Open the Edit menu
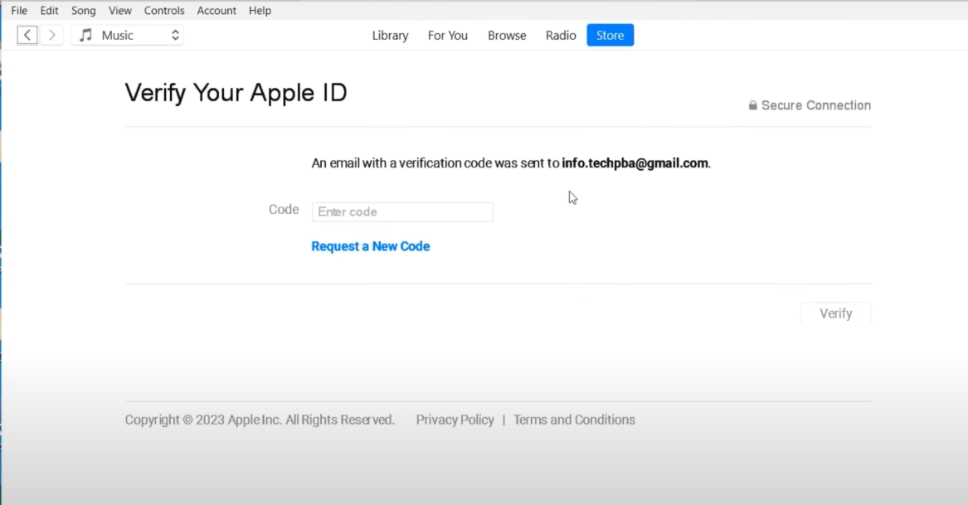Viewport: 968px width, 505px height. [x=49, y=10]
